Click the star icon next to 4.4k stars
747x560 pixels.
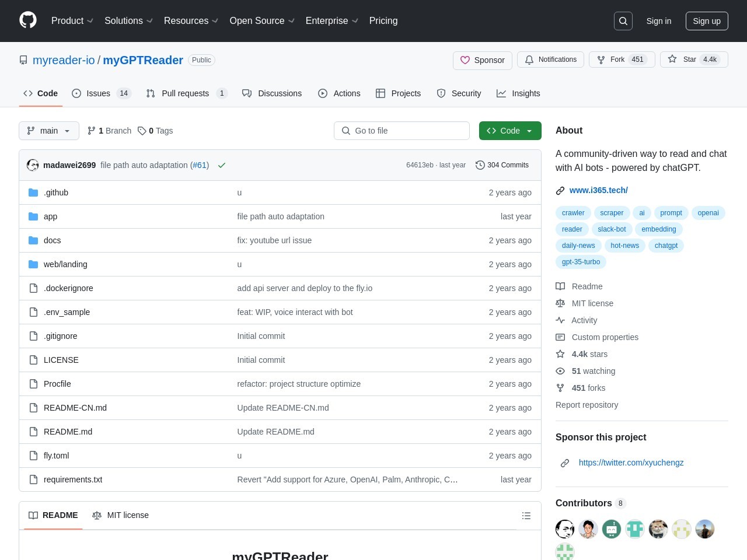(560, 354)
